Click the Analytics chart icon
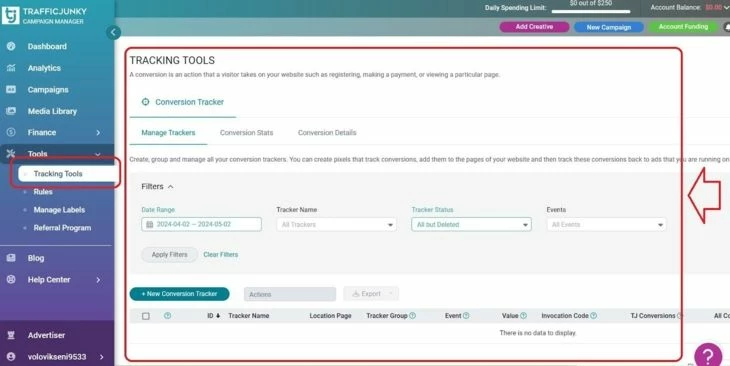Viewport: 730px width, 366px height. point(11,68)
